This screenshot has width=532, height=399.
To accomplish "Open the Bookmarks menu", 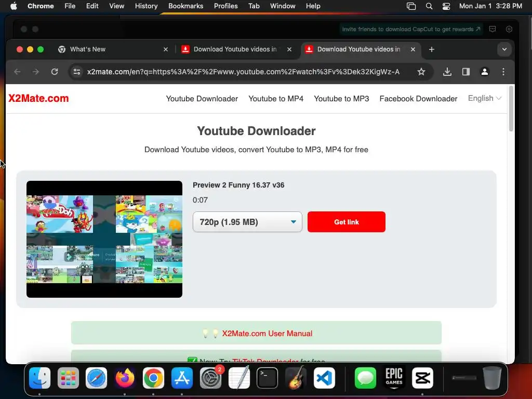I will tap(185, 6).
